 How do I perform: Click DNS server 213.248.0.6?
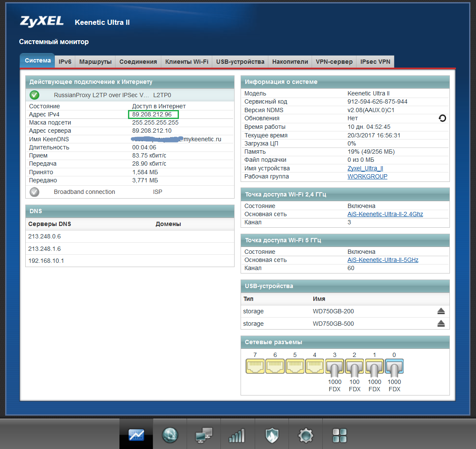(x=45, y=236)
